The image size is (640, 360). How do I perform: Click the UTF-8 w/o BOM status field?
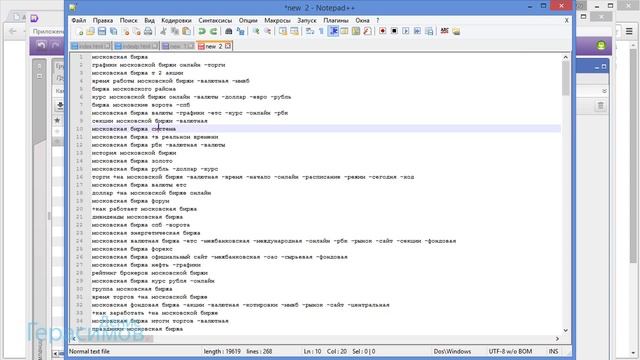click(510, 351)
